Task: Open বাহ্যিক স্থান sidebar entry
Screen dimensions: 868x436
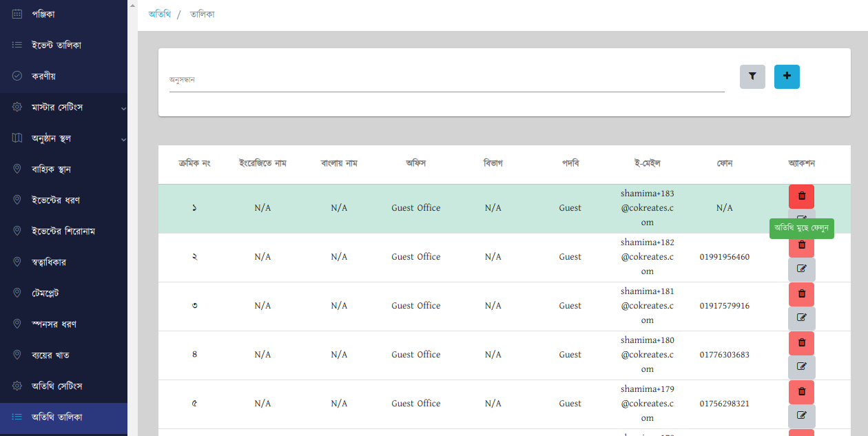Action: pyautogui.click(x=63, y=169)
